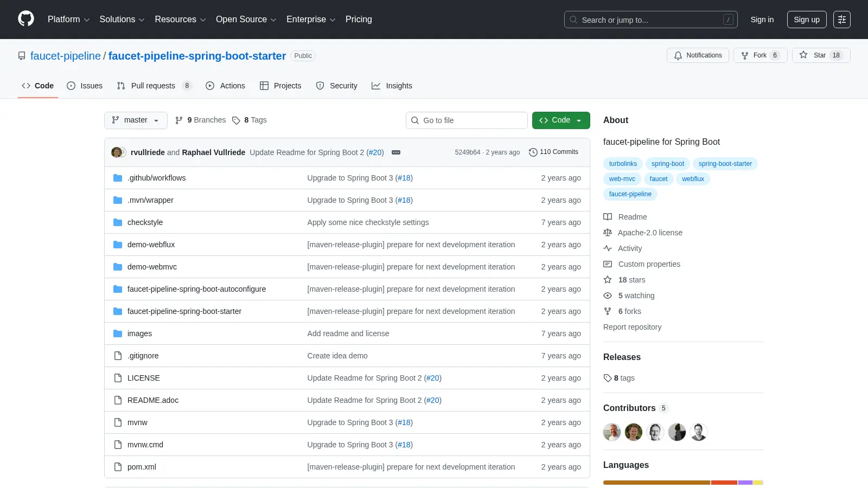Screen dimensions: 868x488
Task: Click the Sign in link
Action: tap(762, 20)
